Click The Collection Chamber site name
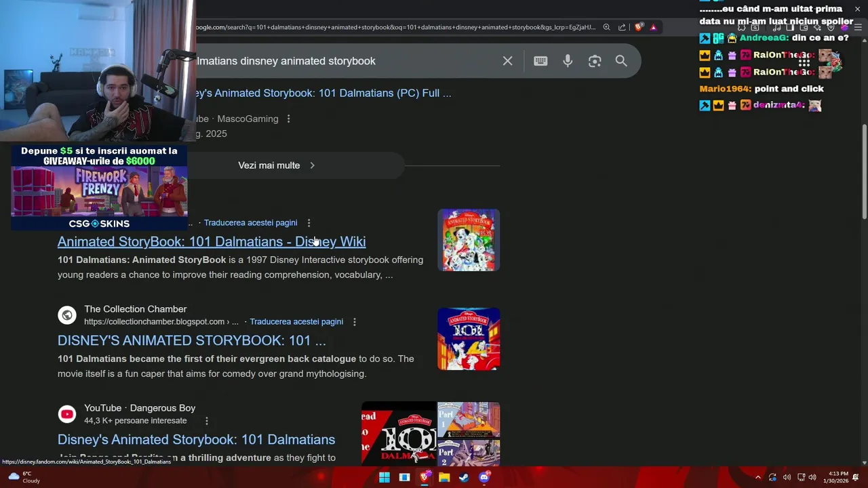 (x=135, y=309)
